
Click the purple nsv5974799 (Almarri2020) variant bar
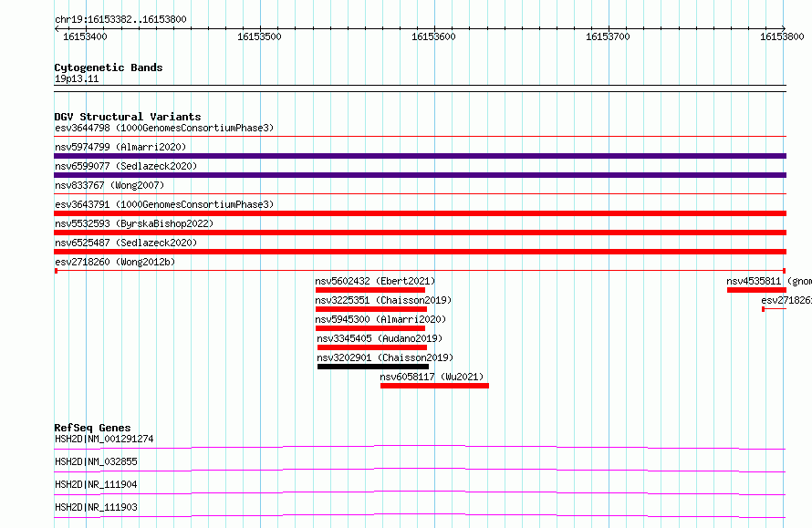pos(420,156)
